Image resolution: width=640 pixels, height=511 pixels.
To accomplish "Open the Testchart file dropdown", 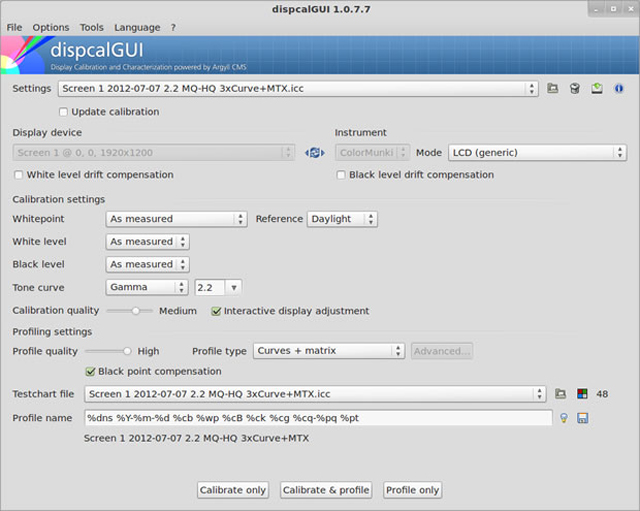I will (x=315, y=394).
